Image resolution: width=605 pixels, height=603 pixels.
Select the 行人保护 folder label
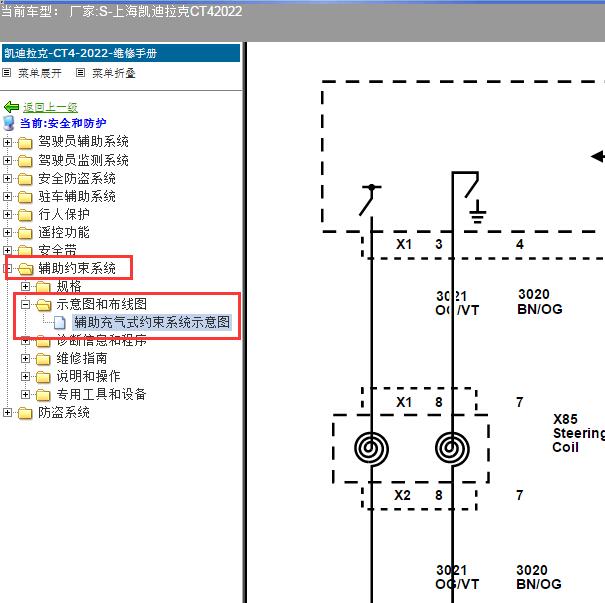point(64,214)
